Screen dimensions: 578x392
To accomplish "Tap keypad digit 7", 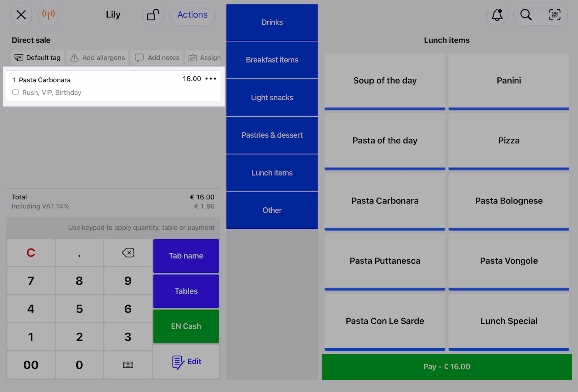I will (31, 281).
